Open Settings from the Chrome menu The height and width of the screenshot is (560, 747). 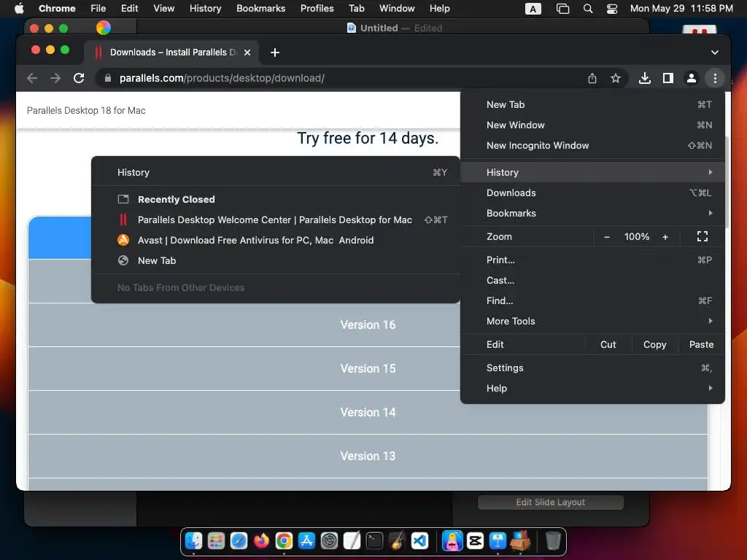coord(592,368)
